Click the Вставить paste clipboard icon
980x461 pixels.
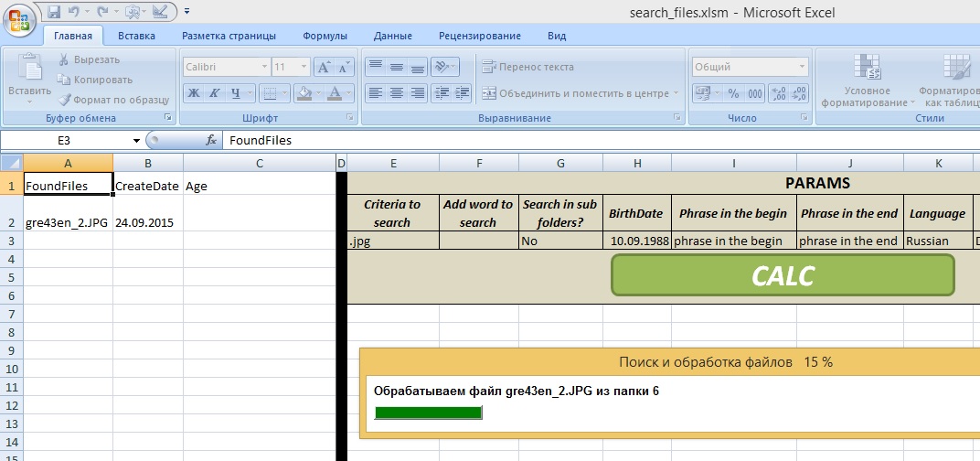click(x=29, y=66)
